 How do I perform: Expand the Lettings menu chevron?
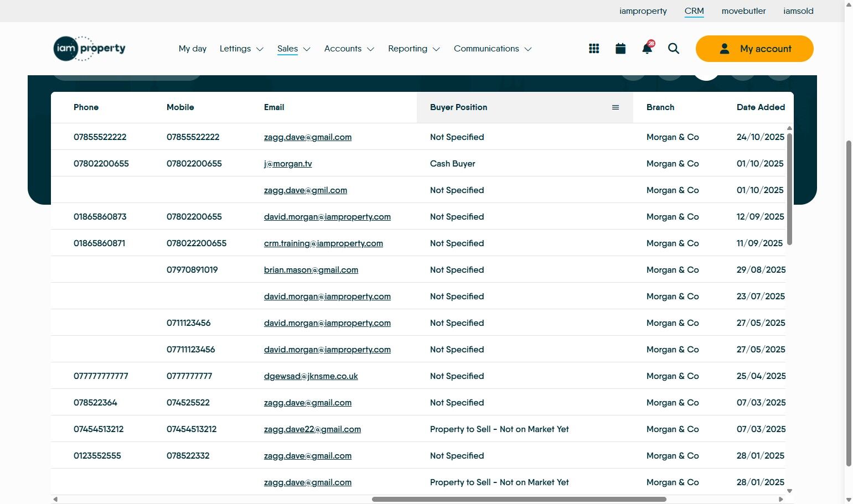pos(260,49)
